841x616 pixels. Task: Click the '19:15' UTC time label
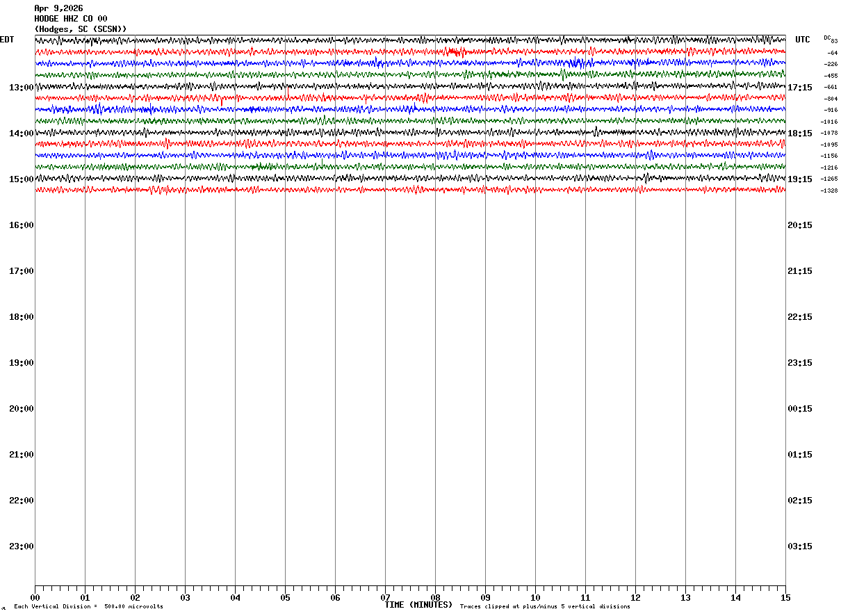click(800, 179)
